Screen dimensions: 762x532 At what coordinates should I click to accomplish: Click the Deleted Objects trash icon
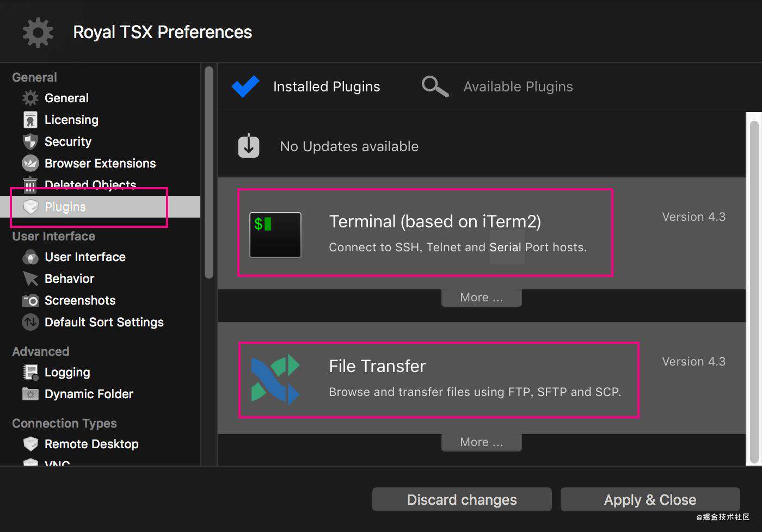(x=30, y=185)
